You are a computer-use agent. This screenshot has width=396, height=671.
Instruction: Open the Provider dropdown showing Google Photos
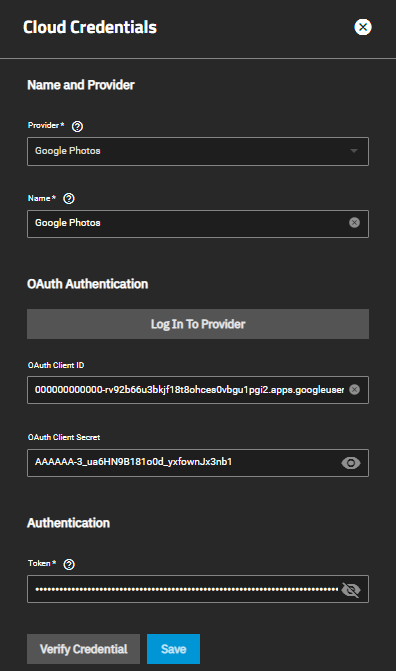tap(198, 151)
